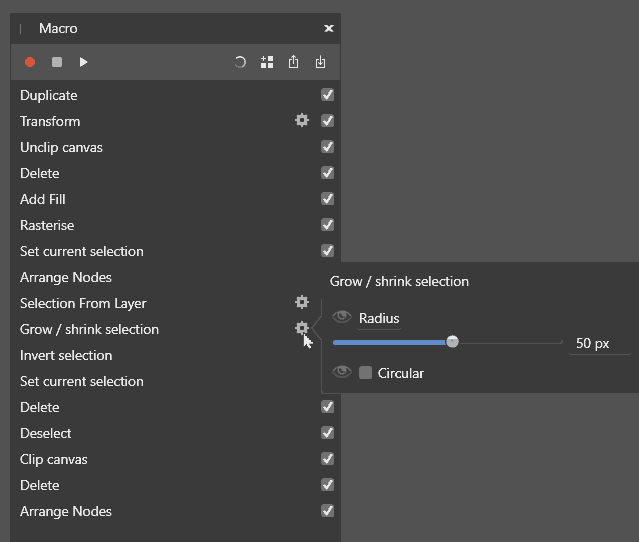Open Transform step parameters gear
The image size is (639, 542).
click(x=301, y=121)
